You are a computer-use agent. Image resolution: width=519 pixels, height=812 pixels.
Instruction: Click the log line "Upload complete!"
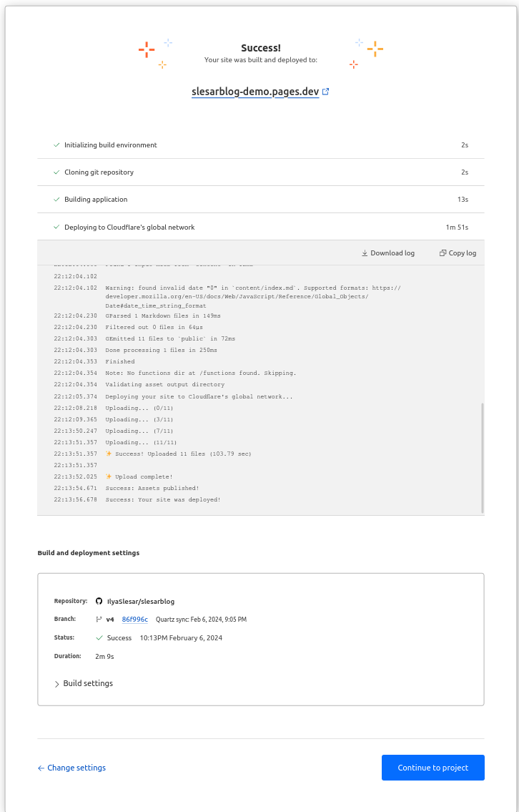coord(139,477)
